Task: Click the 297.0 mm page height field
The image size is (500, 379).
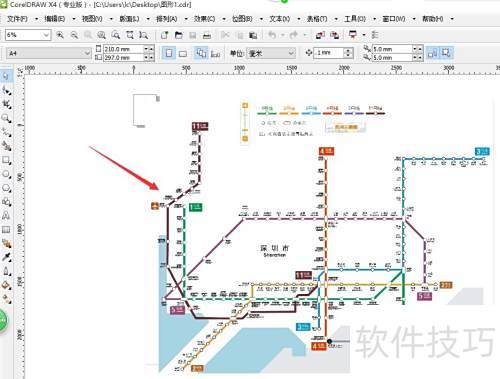Action: (x=123, y=58)
